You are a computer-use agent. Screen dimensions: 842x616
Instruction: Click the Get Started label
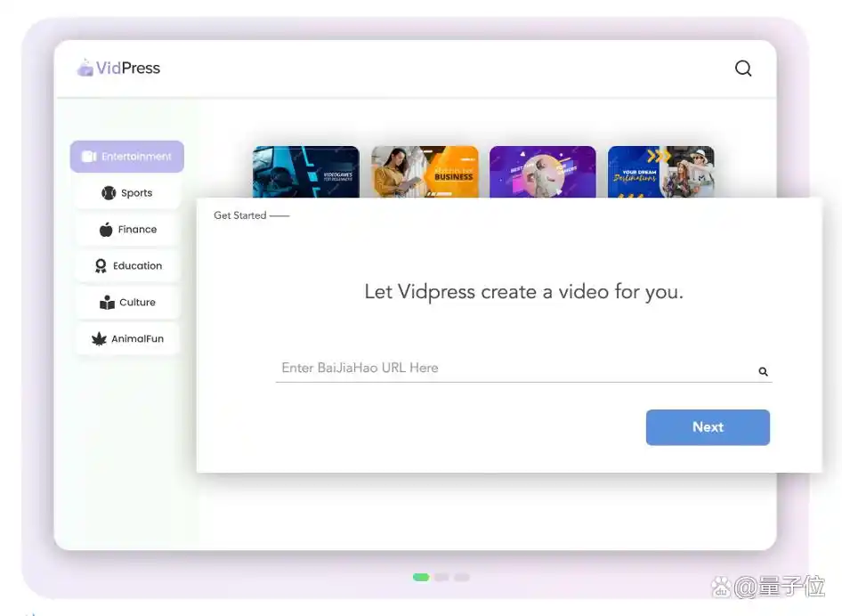[240, 215]
